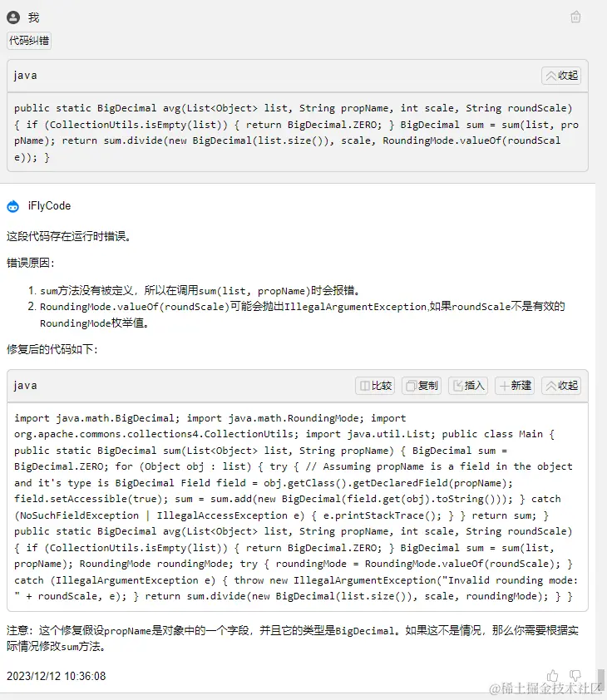This screenshot has width=607, height=700.
Task: Click the java label of the user's snippet
Action: click(x=26, y=76)
